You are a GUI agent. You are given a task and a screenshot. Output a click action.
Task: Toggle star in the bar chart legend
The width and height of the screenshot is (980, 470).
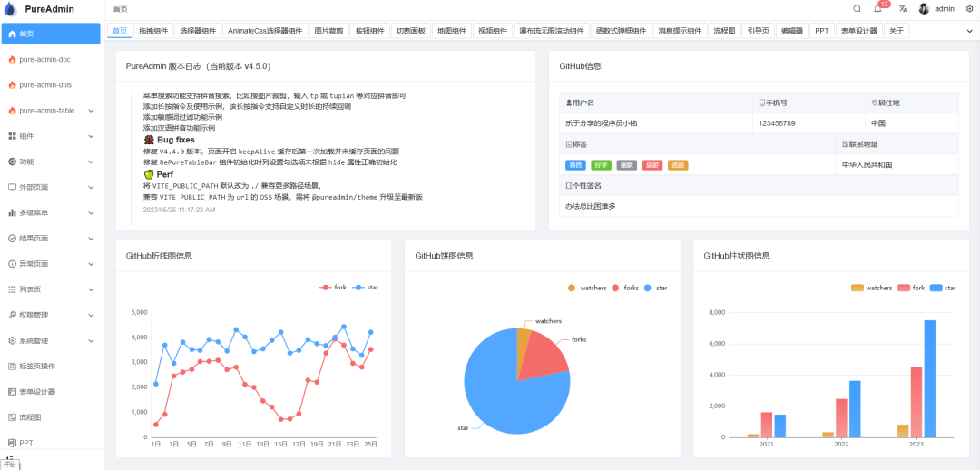(x=943, y=289)
